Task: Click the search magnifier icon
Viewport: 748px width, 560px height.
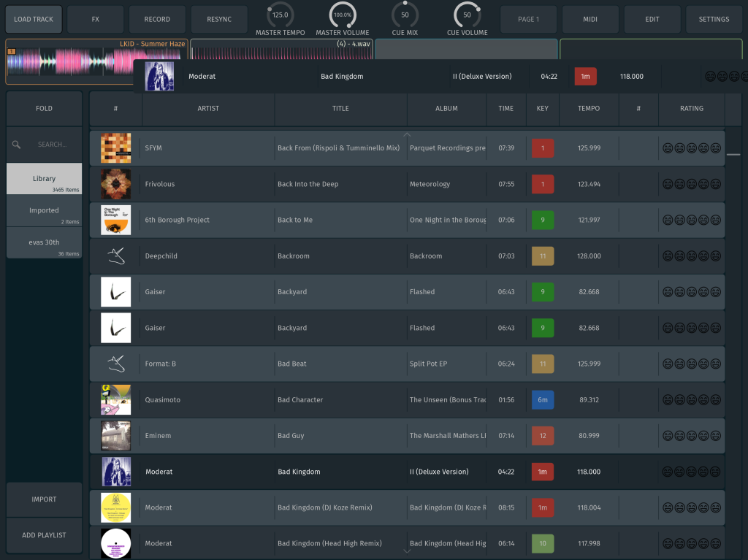Action: click(x=17, y=145)
